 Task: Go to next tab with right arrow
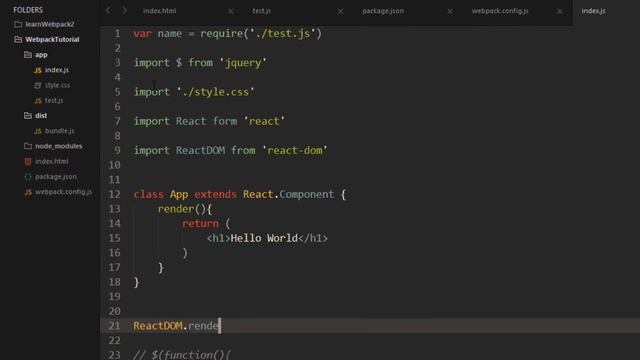[124, 10]
